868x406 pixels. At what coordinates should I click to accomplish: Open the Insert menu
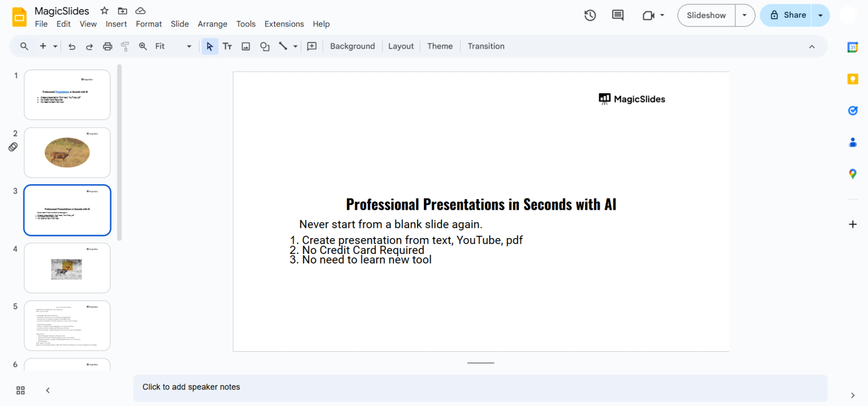point(116,24)
